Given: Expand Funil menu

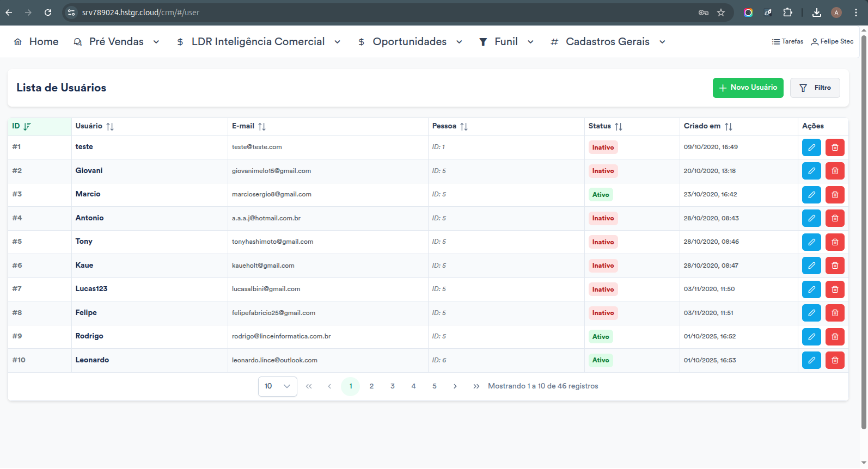Looking at the screenshot, I should pyautogui.click(x=506, y=42).
